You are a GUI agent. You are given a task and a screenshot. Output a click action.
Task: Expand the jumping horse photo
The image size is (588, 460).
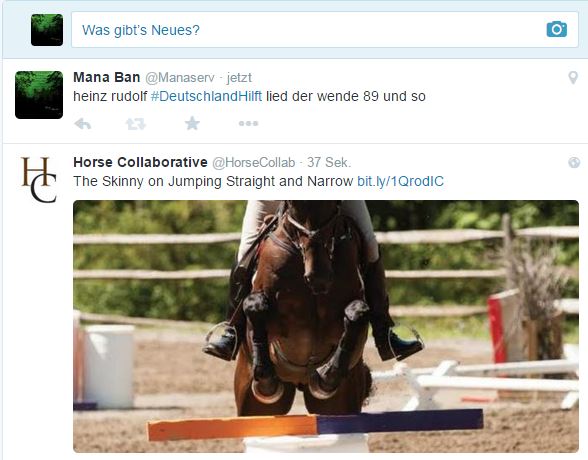(x=326, y=327)
